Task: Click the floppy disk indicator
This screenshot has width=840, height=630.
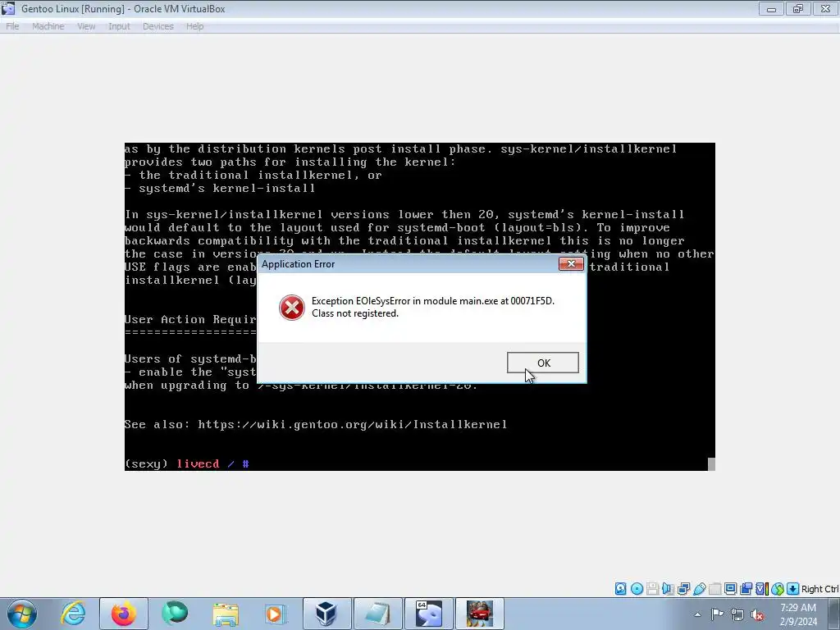Action: 652,589
